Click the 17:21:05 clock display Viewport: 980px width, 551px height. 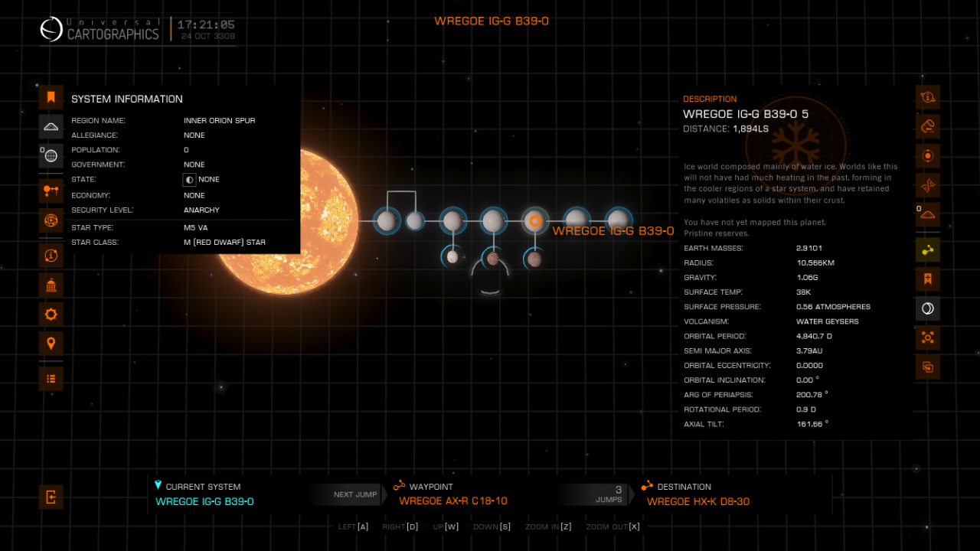point(206,25)
